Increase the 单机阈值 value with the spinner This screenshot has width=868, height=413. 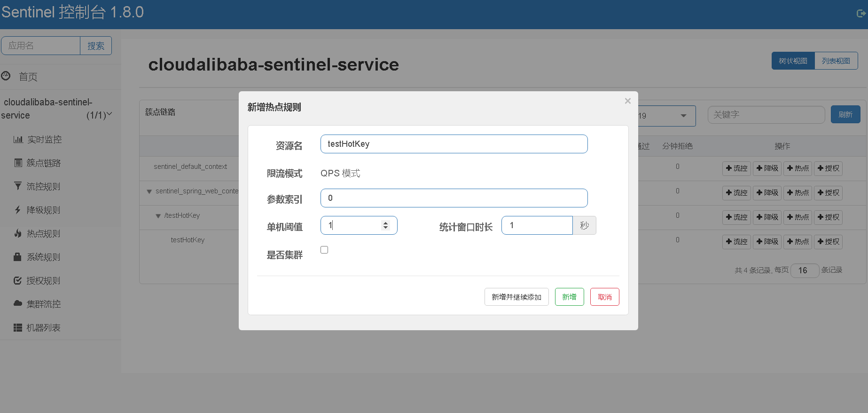click(385, 223)
